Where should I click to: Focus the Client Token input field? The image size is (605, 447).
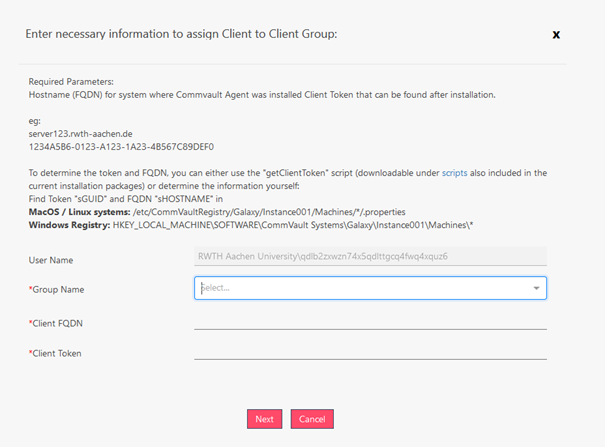tap(370, 351)
